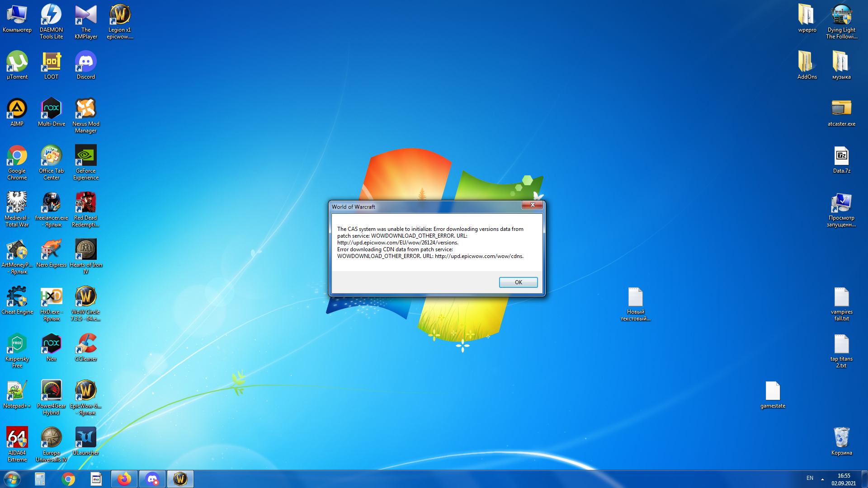Select the Nero Express shortcut
This screenshot has width=868, height=488.
click(x=52, y=253)
